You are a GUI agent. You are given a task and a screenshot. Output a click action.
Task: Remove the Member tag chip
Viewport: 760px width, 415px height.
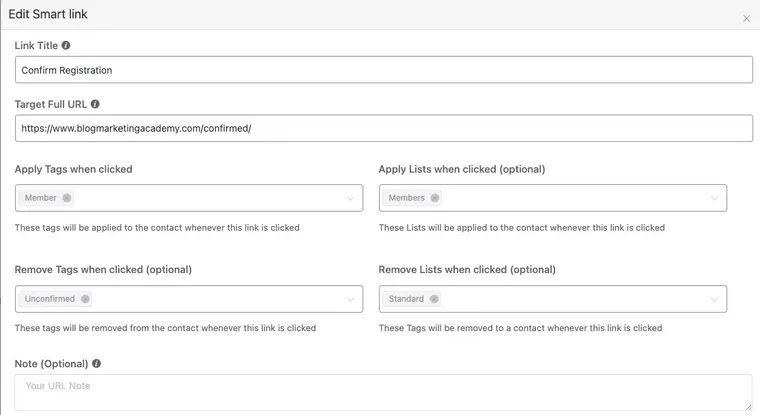[x=67, y=198]
